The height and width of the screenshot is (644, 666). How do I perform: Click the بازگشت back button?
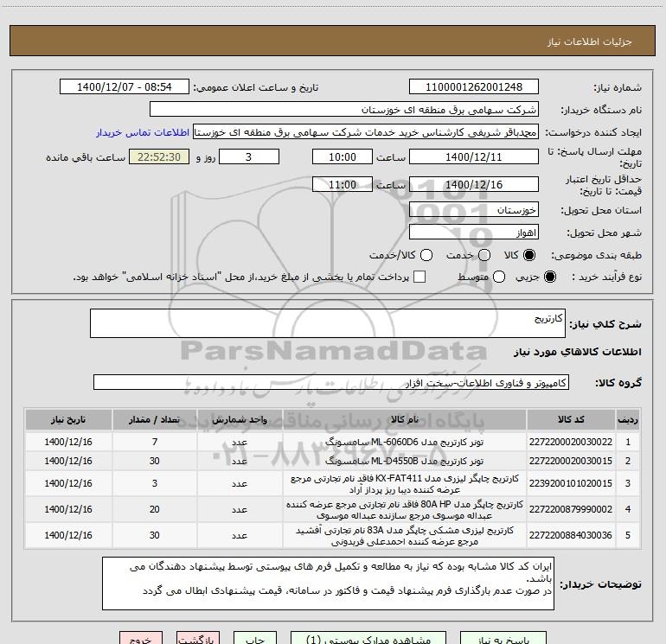point(198,639)
